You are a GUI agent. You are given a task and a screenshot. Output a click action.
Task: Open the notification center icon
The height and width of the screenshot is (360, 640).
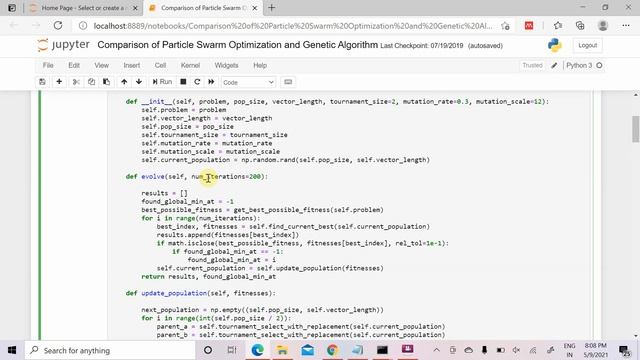(624, 350)
